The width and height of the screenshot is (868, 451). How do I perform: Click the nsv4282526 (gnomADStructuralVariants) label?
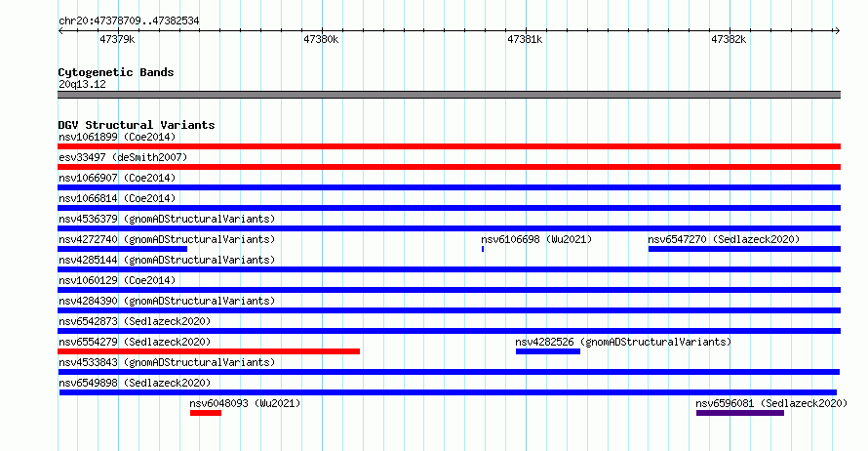point(623,342)
